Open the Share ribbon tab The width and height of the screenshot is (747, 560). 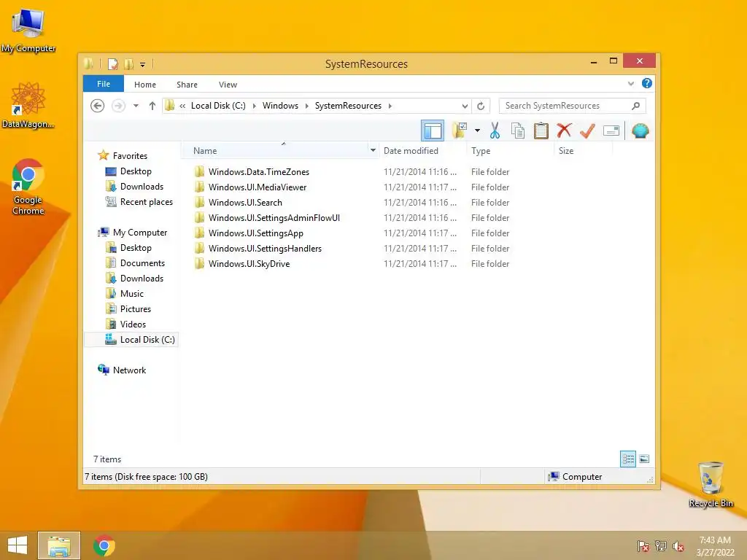tap(187, 85)
